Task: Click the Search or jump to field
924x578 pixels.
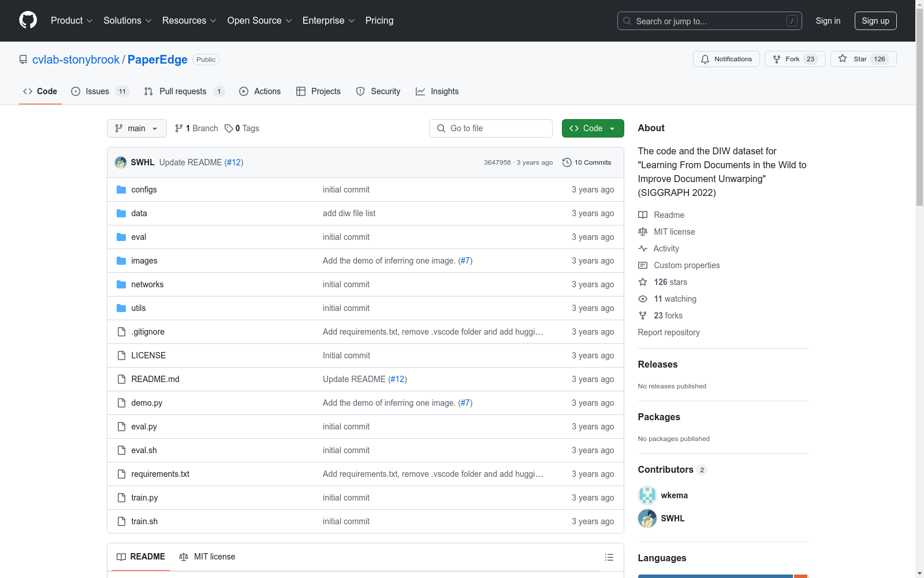Action: (x=710, y=21)
